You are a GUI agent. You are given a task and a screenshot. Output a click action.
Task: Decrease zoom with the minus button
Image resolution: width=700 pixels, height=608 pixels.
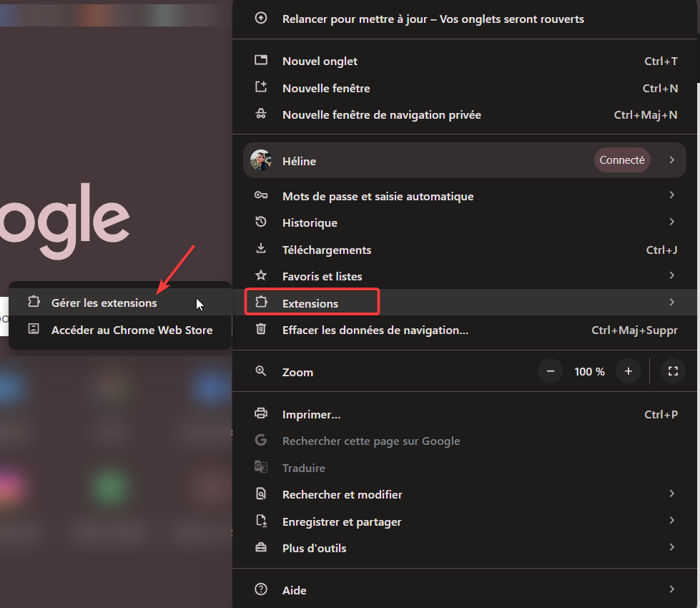coord(551,371)
